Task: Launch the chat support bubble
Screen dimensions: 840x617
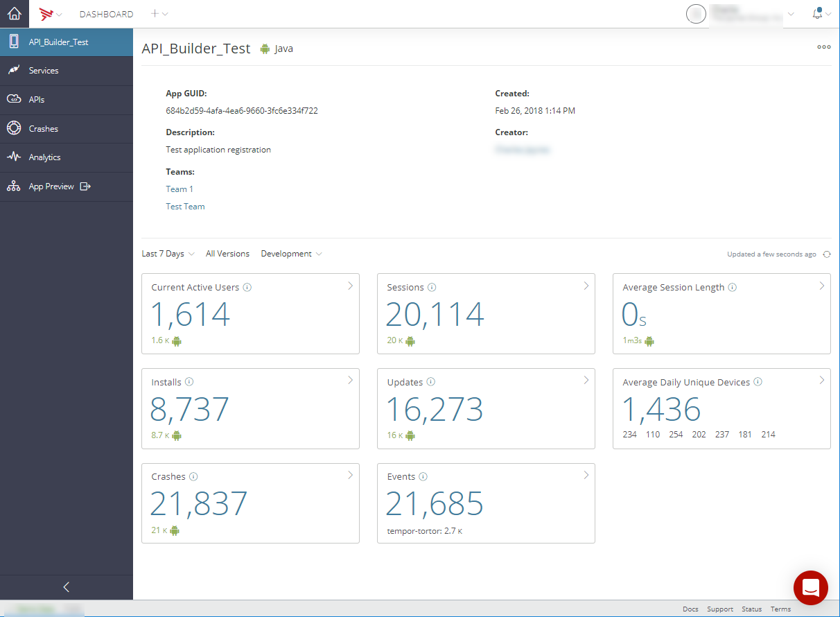Action: (810, 587)
